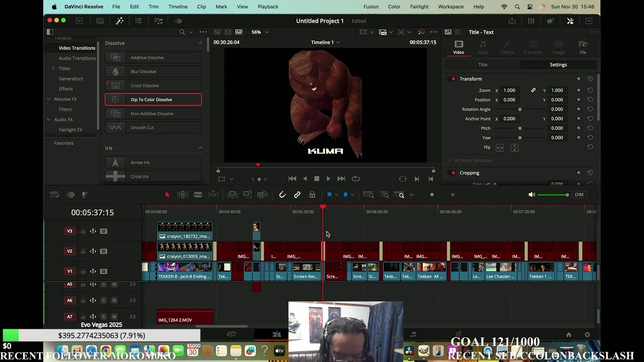Adjust the monitor volume slider
This screenshot has width=644, height=362.
click(x=553, y=195)
